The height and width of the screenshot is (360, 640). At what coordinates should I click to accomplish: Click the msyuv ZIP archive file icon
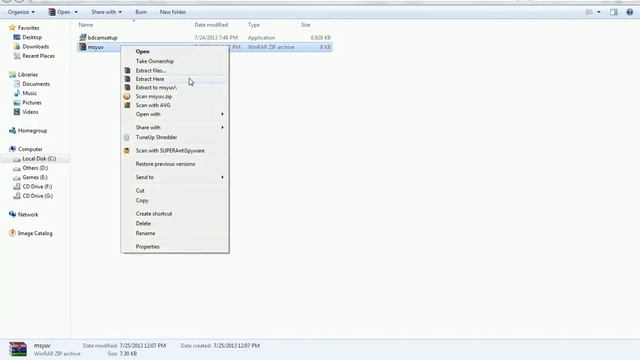click(x=82, y=47)
